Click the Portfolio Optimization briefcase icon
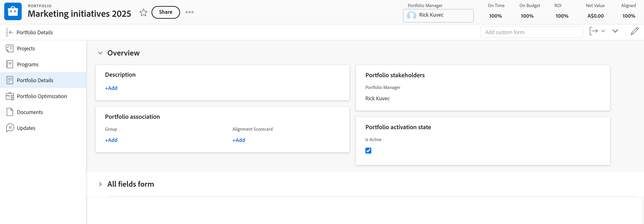644x224 pixels. click(x=10, y=97)
